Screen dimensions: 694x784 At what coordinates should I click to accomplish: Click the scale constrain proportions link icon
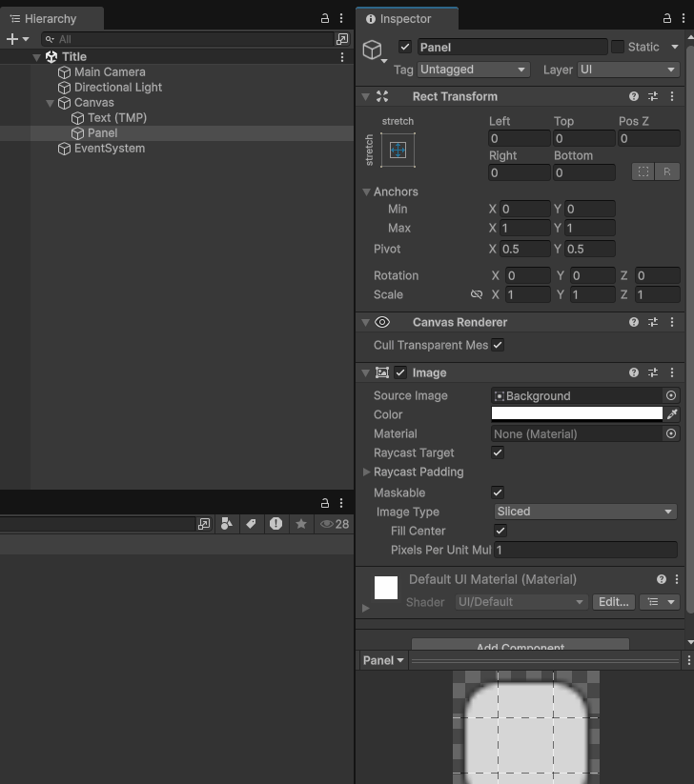(477, 294)
